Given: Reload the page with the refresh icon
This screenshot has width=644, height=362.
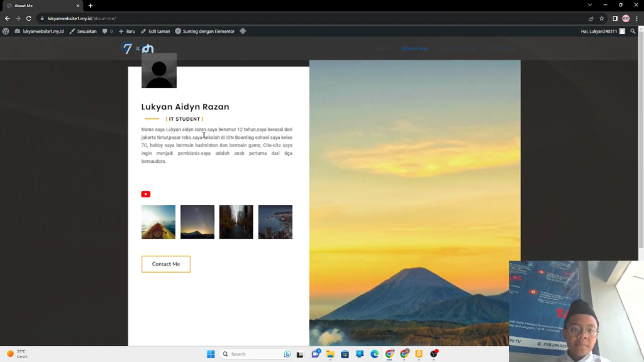Looking at the screenshot, I should [28, 18].
